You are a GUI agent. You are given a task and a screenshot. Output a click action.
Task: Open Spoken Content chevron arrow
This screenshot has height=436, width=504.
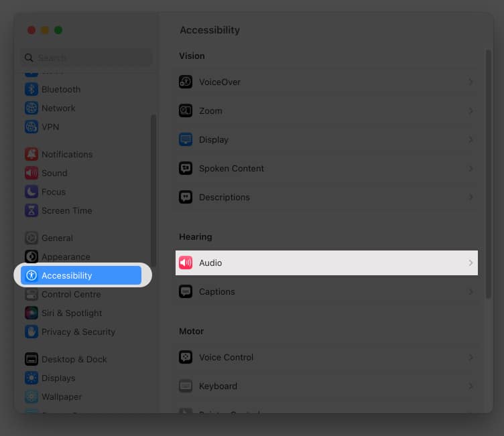(x=470, y=168)
